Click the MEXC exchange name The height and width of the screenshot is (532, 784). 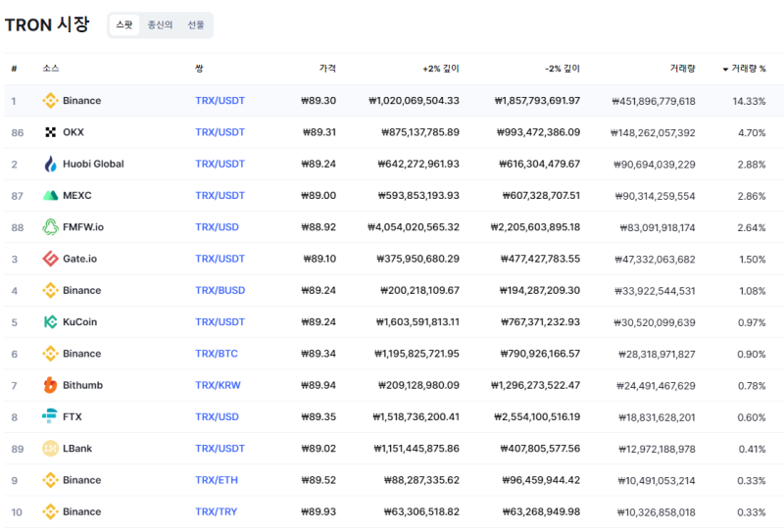click(x=77, y=196)
